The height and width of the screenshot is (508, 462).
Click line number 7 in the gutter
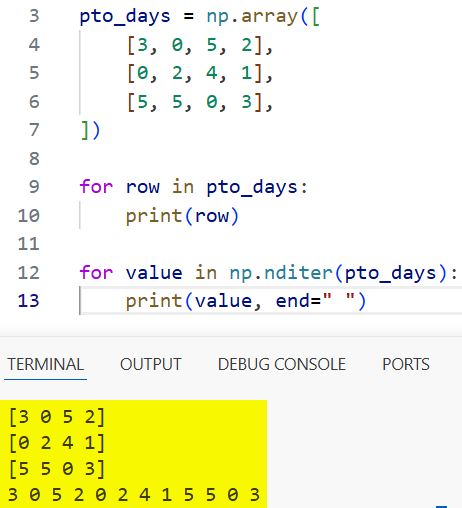pyautogui.click(x=34, y=130)
